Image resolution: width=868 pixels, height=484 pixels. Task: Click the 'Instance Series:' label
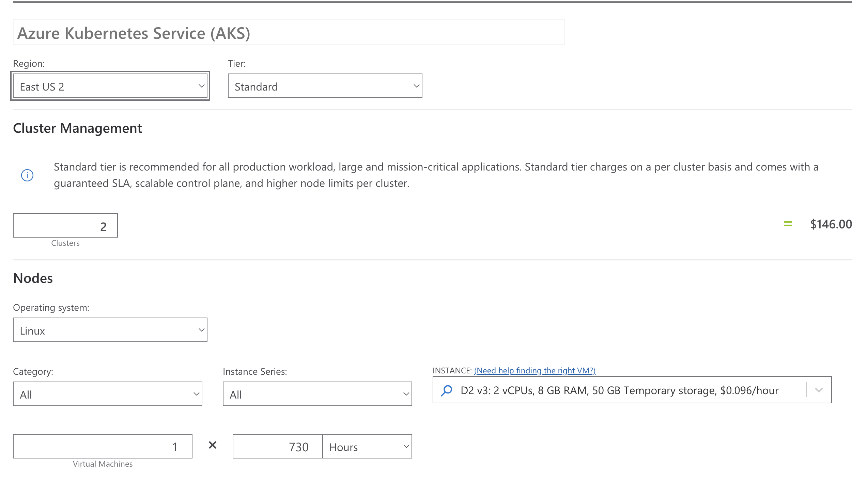tap(255, 372)
